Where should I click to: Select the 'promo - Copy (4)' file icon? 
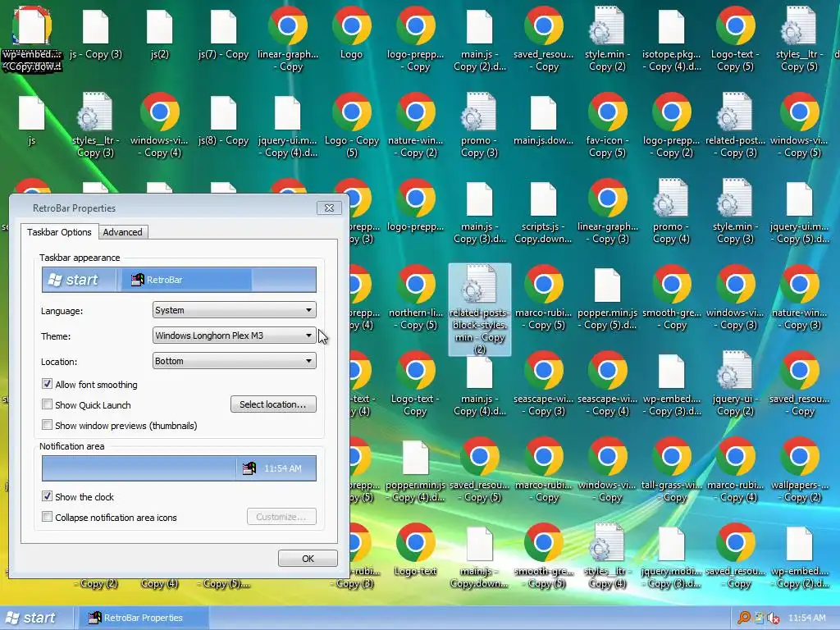(671, 199)
